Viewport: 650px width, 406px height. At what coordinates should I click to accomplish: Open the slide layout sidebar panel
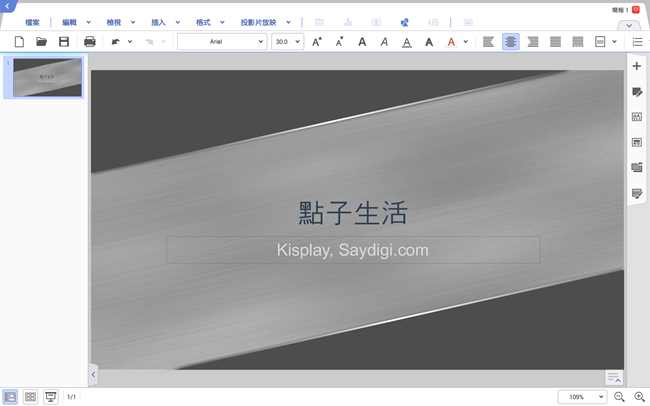637,117
